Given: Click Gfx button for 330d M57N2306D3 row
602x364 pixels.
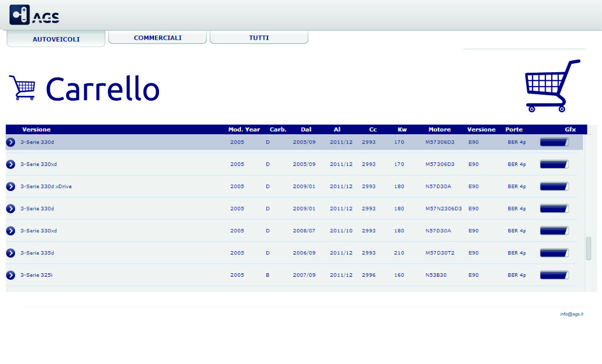Looking at the screenshot, I should 554,209.
